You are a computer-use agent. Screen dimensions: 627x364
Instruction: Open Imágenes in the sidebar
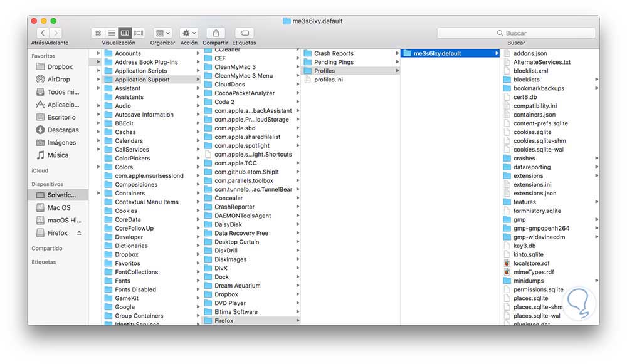click(58, 143)
